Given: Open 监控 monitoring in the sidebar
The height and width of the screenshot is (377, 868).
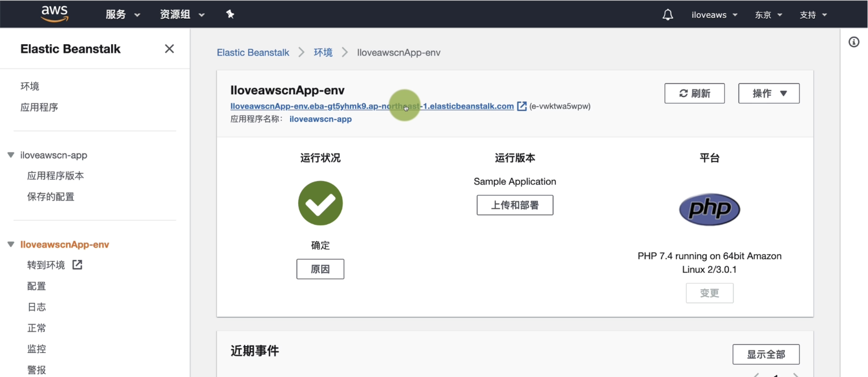Looking at the screenshot, I should pyautogui.click(x=36, y=349).
